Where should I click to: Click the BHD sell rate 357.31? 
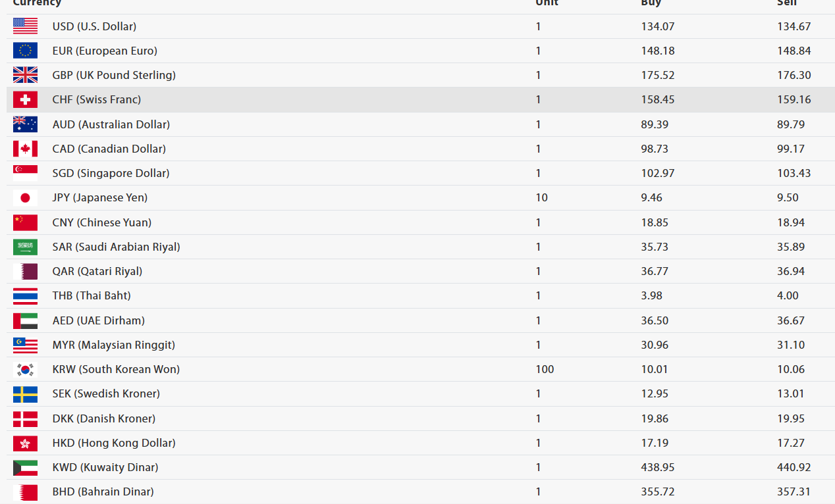[794, 491]
